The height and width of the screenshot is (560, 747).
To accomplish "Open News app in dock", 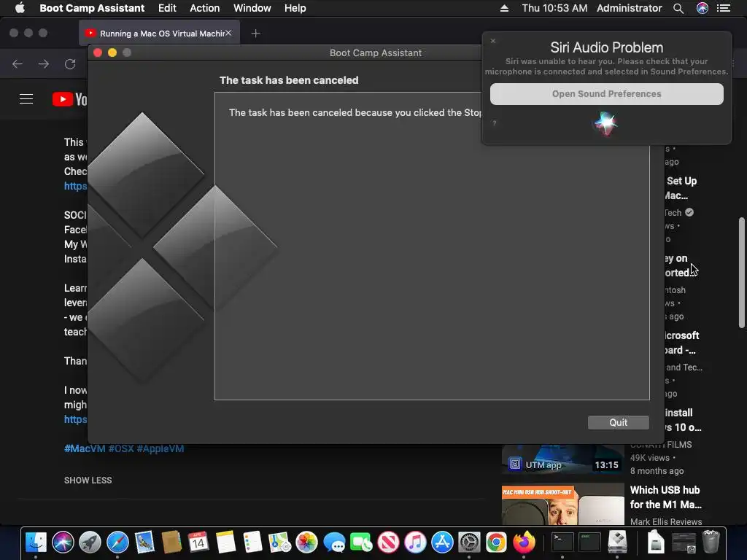I will [388, 542].
